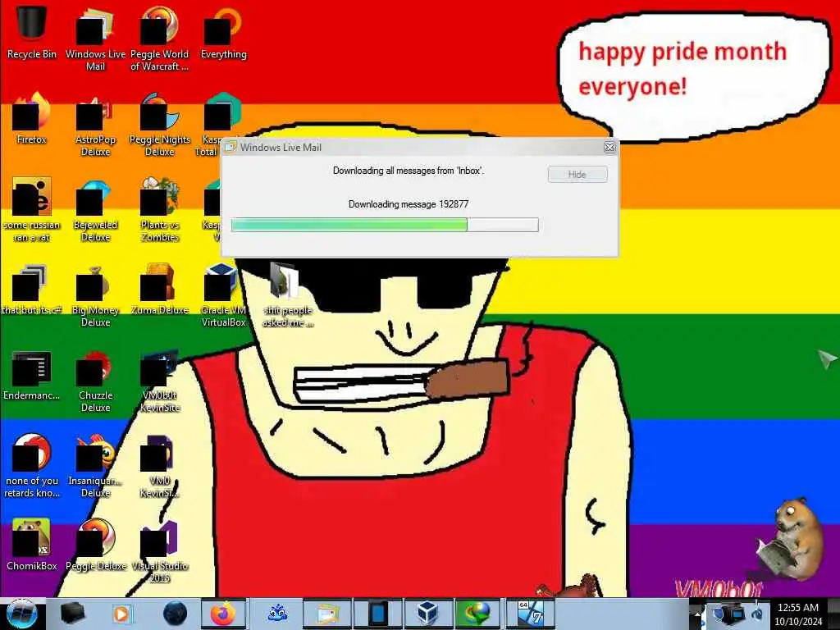Select the 'some russian ran a rat' desktop icon

[32, 210]
